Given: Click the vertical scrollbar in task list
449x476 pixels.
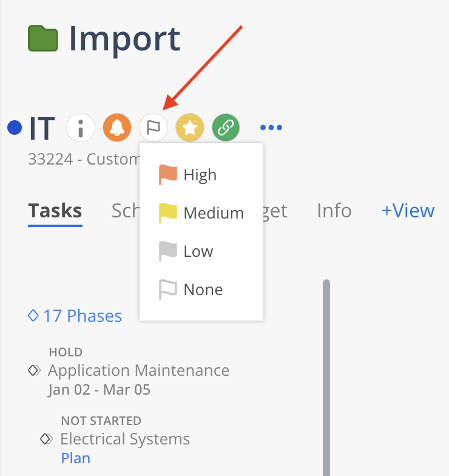Looking at the screenshot, I should [326, 376].
